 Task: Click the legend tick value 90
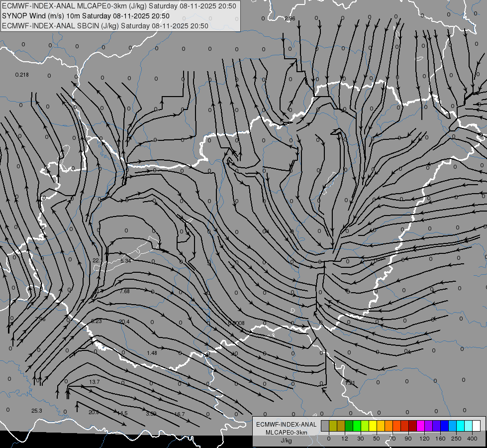coord(408,439)
